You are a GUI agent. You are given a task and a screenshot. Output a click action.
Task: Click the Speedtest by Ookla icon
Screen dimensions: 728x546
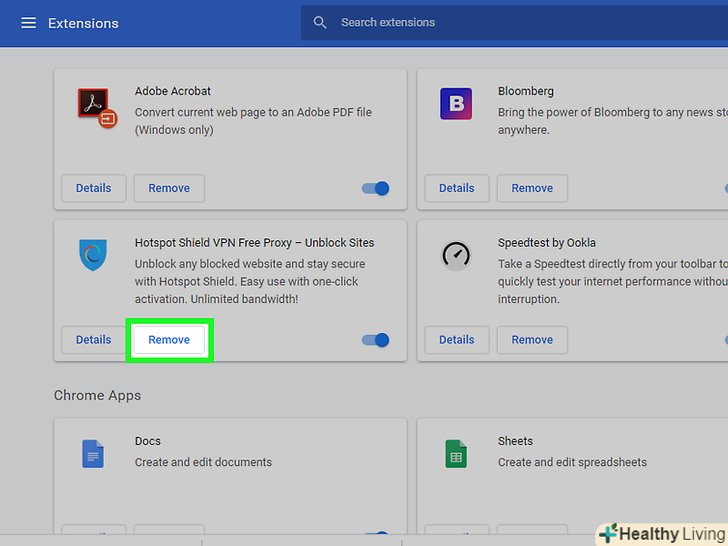(456, 254)
